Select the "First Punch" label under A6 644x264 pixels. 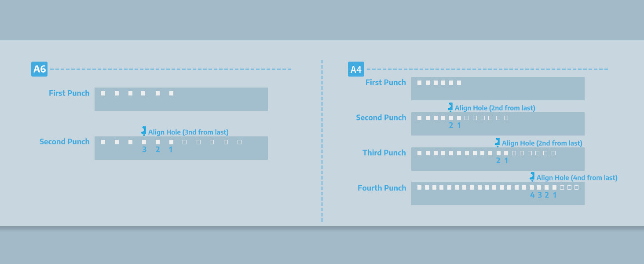(x=69, y=93)
